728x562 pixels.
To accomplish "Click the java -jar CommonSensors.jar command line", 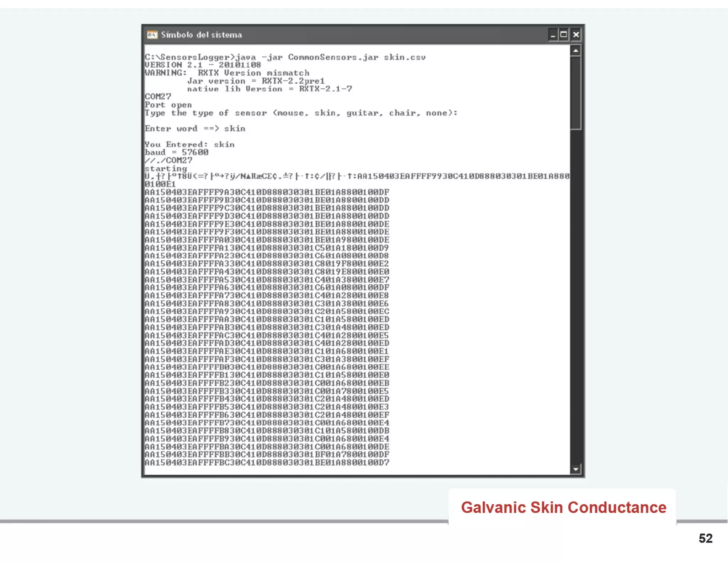I will pyautogui.click(x=285, y=57).
